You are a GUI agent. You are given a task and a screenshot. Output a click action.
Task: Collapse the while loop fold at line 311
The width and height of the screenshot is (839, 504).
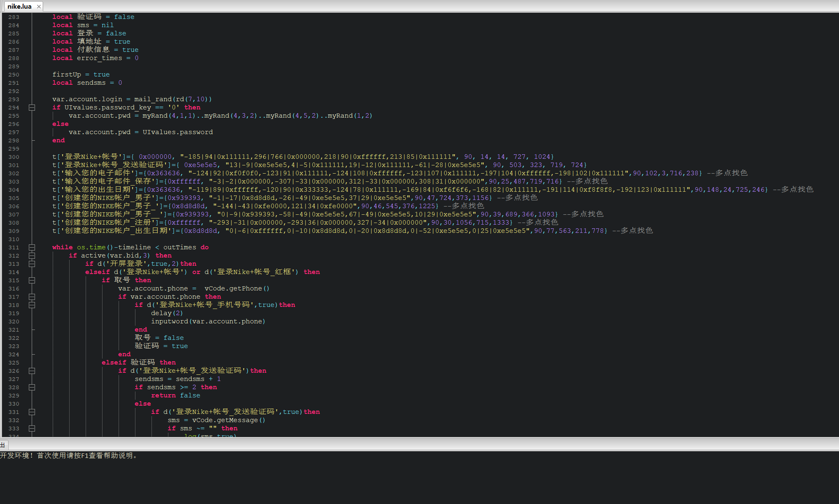tap(32, 247)
